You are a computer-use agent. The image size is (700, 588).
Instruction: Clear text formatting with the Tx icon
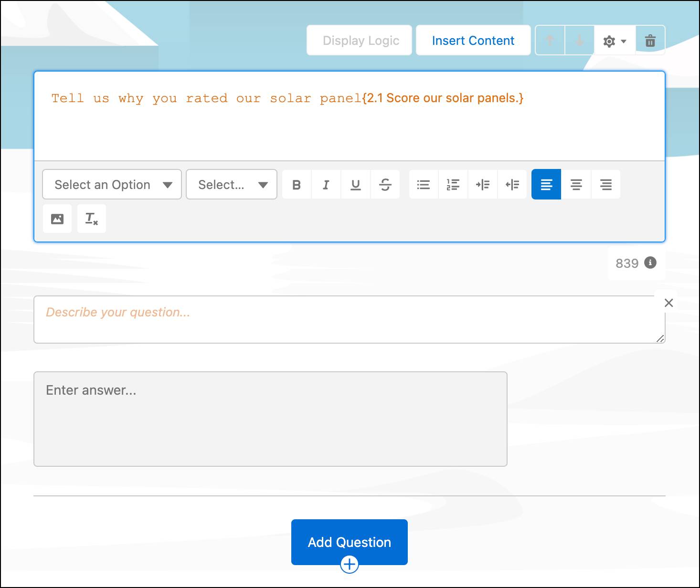91,219
